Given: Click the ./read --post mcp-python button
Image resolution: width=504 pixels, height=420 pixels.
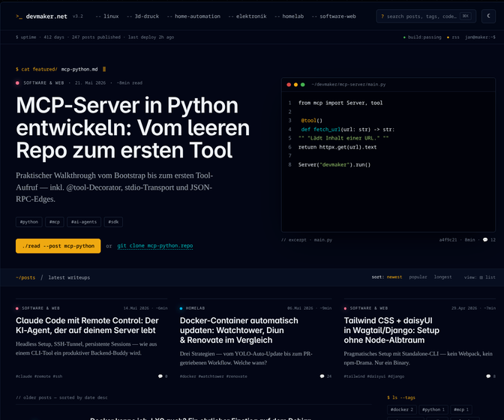Looking at the screenshot, I should tap(58, 246).
